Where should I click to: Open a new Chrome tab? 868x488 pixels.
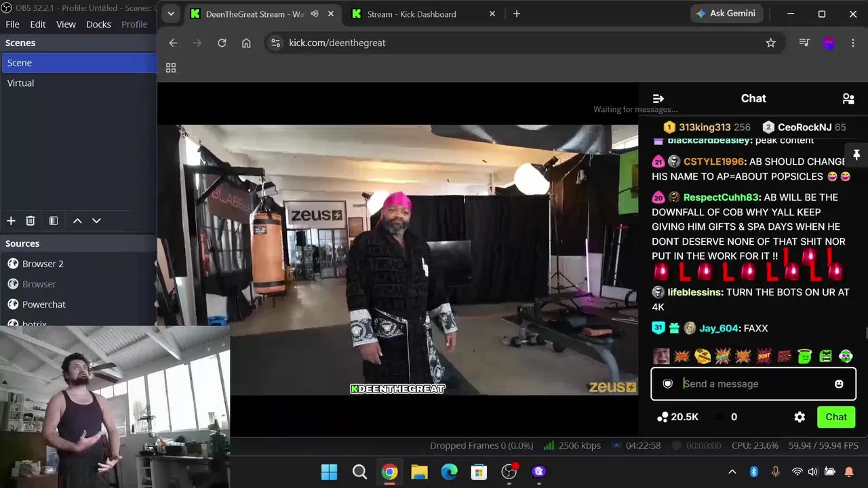coord(517,14)
